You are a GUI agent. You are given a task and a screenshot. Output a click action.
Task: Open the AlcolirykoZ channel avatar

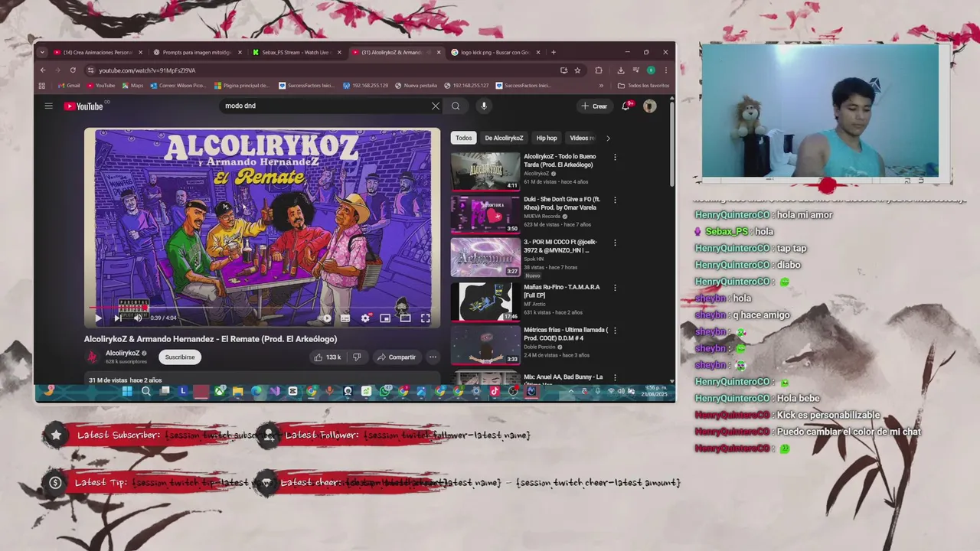[92, 357]
